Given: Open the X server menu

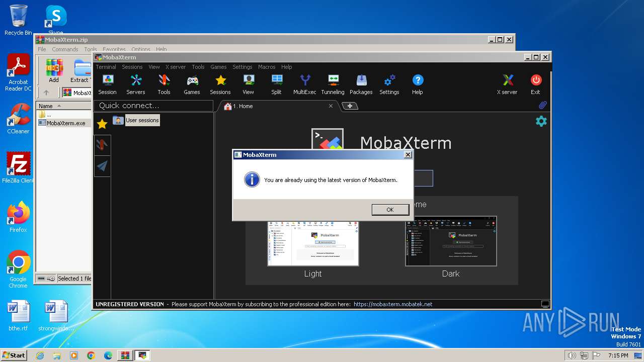Looking at the screenshot, I should (x=176, y=67).
